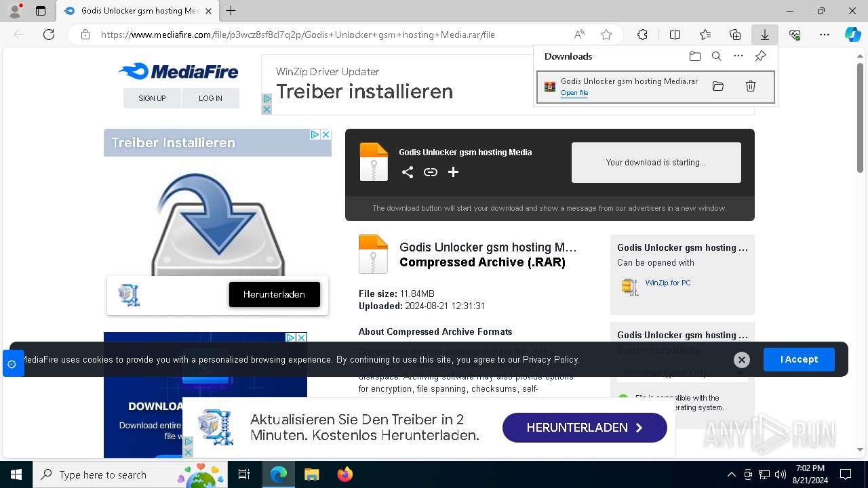Image resolution: width=868 pixels, height=488 pixels.
Task: Open the privacy settings circle icon
Action: pyautogui.click(x=12, y=364)
